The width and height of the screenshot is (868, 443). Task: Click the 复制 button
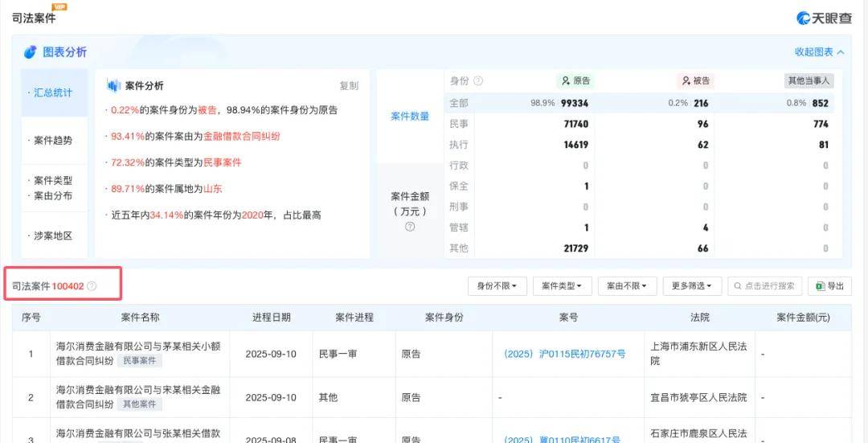tap(349, 86)
